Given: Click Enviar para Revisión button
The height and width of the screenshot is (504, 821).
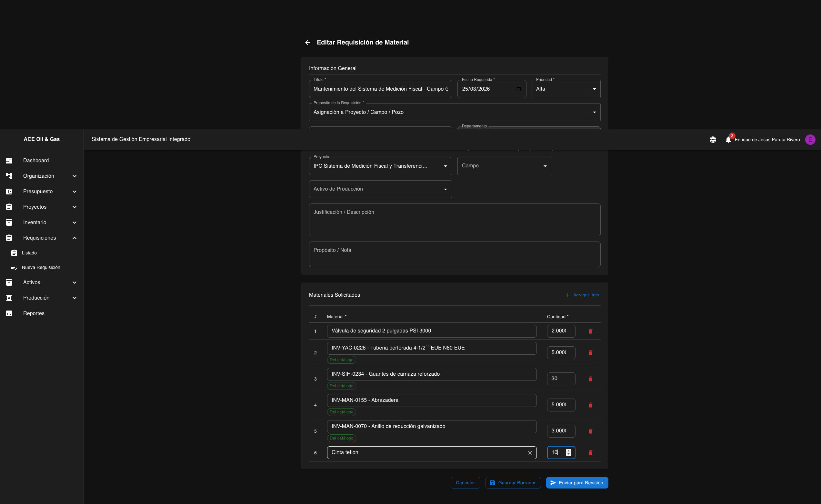Looking at the screenshot, I should pos(576,483).
